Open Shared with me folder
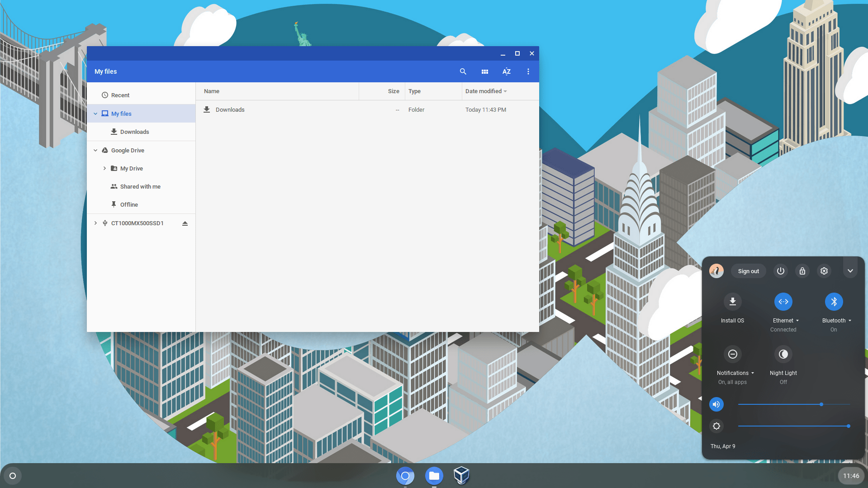The width and height of the screenshot is (868, 488). tap(141, 186)
